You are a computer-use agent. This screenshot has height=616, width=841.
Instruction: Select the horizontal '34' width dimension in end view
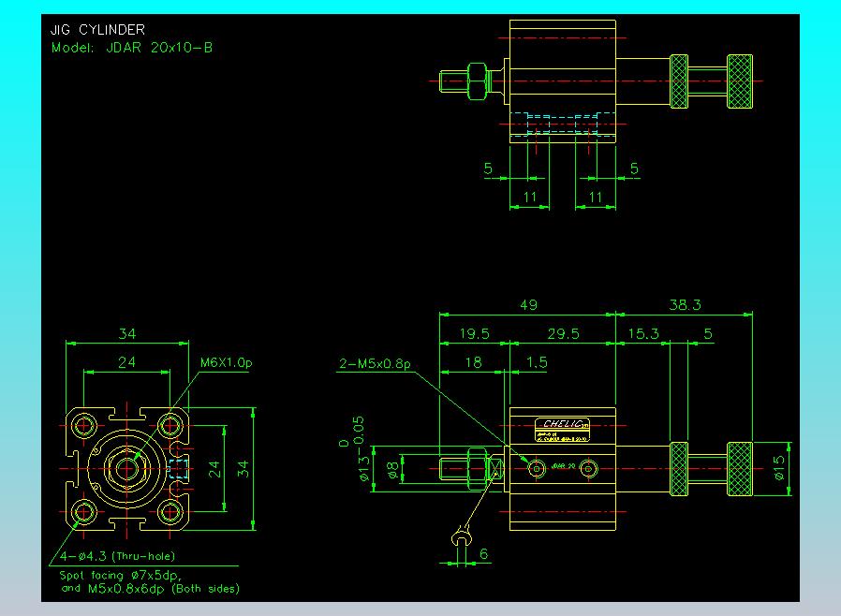(127, 334)
